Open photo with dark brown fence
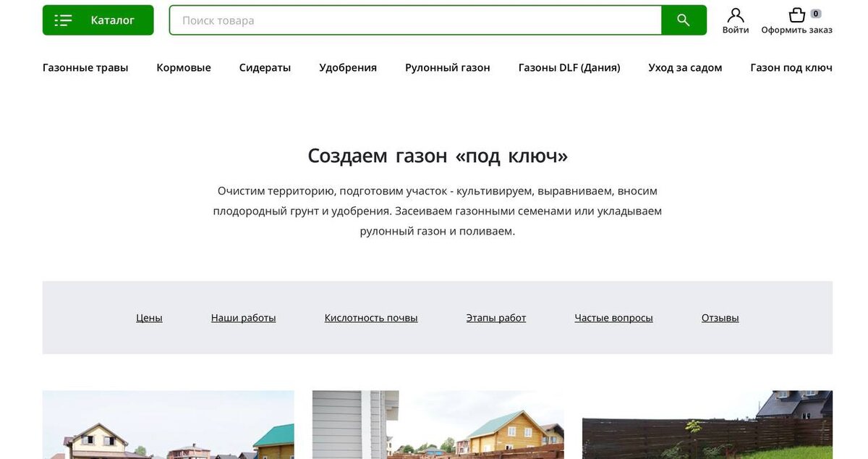 tap(707, 425)
